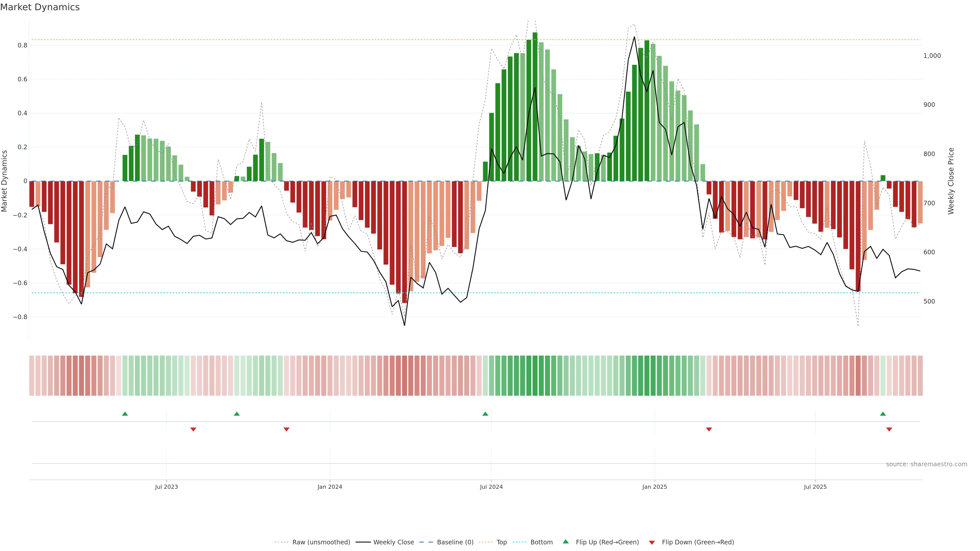980x551 pixels.
Task: Click the earliest green Flip Up triangle marker
Action: point(125,414)
